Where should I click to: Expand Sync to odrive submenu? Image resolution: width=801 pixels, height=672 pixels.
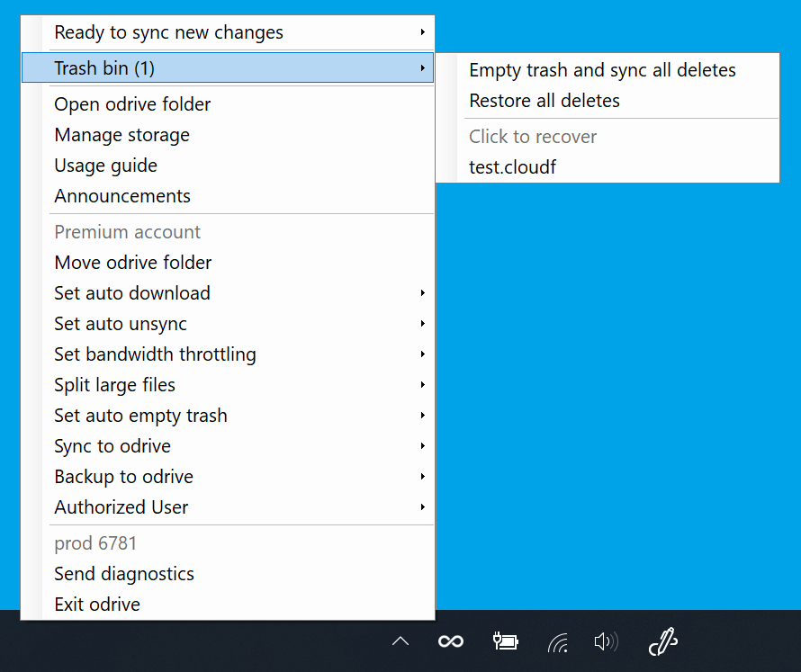(228, 446)
